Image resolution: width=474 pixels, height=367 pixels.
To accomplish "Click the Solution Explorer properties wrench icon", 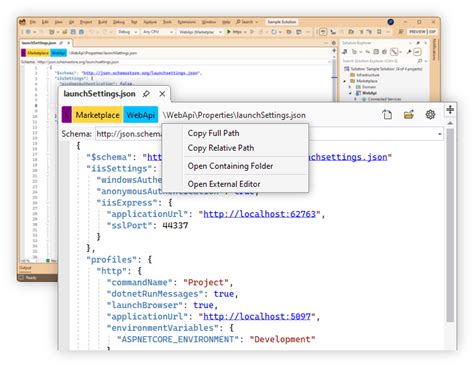I will pyautogui.click(x=409, y=52).
